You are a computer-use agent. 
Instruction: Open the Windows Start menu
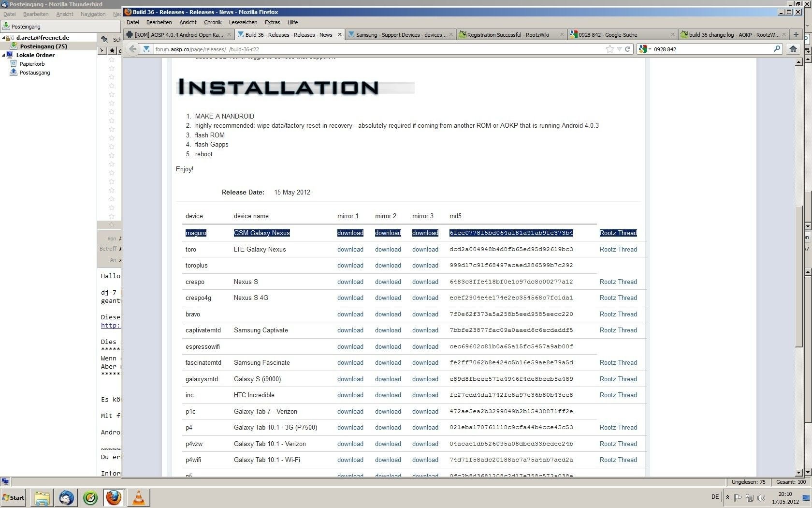point(14,497)
